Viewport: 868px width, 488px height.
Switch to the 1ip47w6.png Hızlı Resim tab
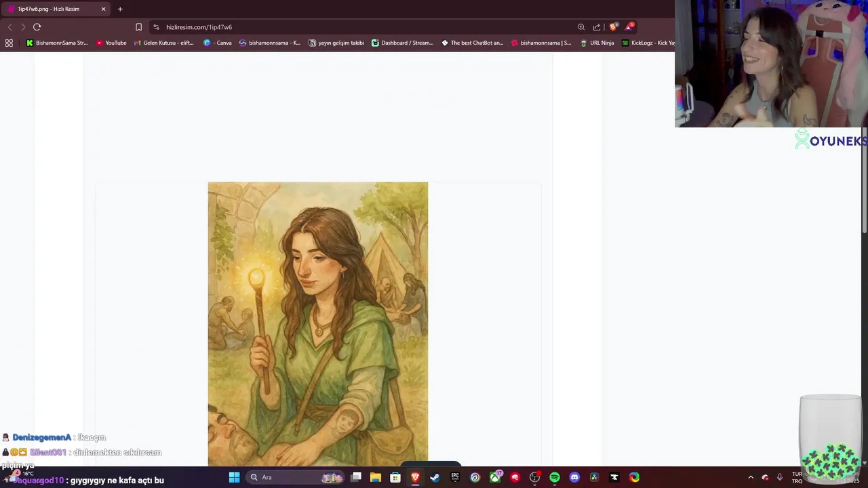(56, 9)
